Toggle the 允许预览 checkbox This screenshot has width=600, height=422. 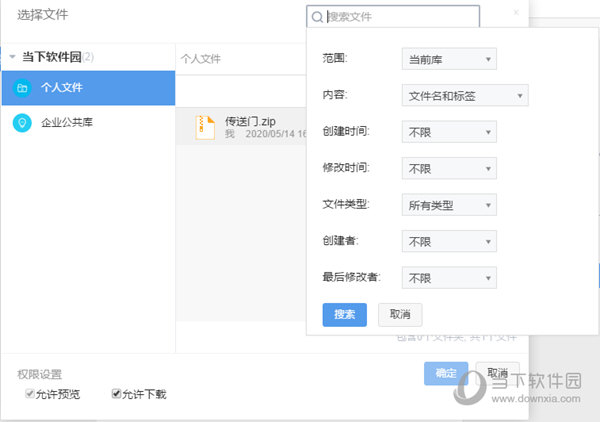(31, 393)
